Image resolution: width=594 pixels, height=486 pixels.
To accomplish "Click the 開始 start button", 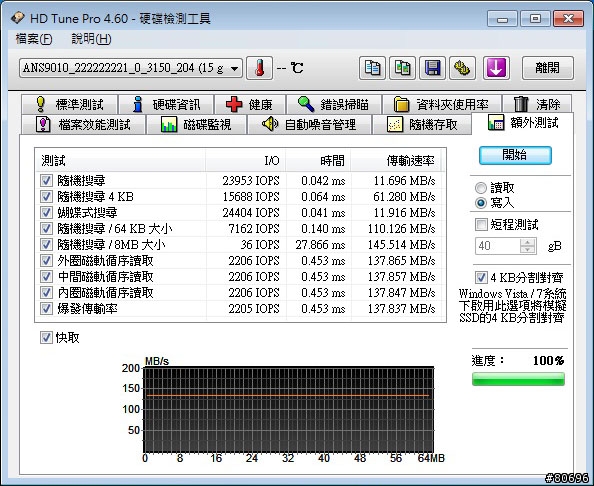I will (x=515, y=155).
